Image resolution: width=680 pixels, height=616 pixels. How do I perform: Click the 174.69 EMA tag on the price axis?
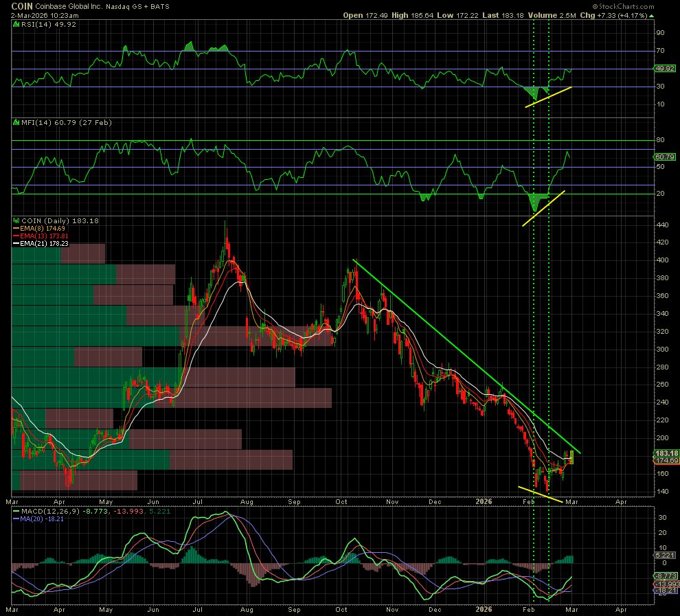666,460
